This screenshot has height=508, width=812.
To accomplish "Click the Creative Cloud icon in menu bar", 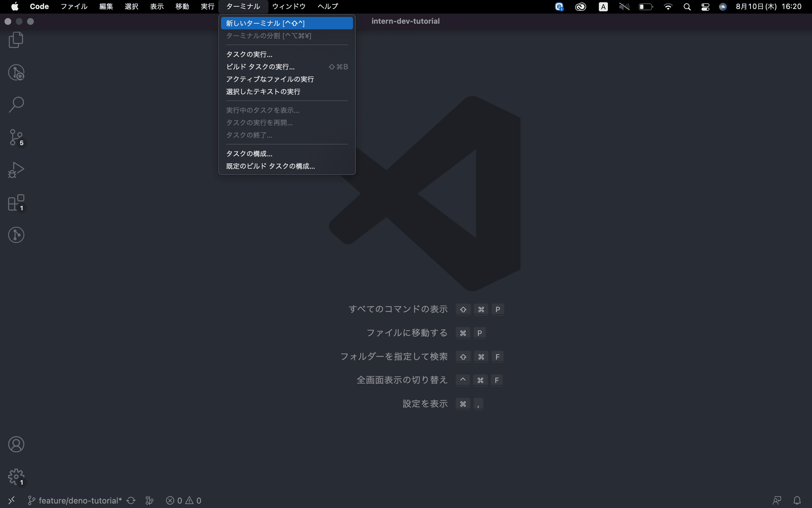I will (x=581, y=7).
